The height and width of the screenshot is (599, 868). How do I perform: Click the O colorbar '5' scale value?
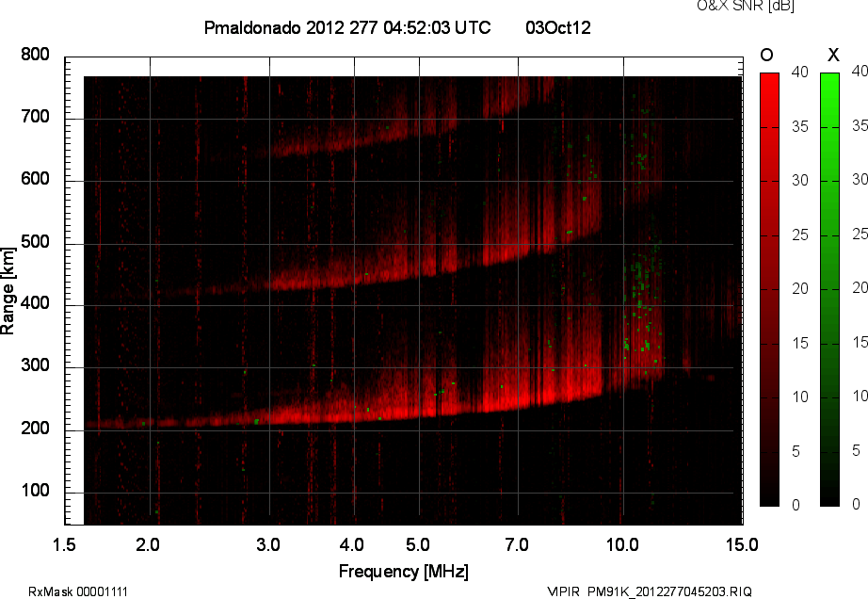point(796,452)
